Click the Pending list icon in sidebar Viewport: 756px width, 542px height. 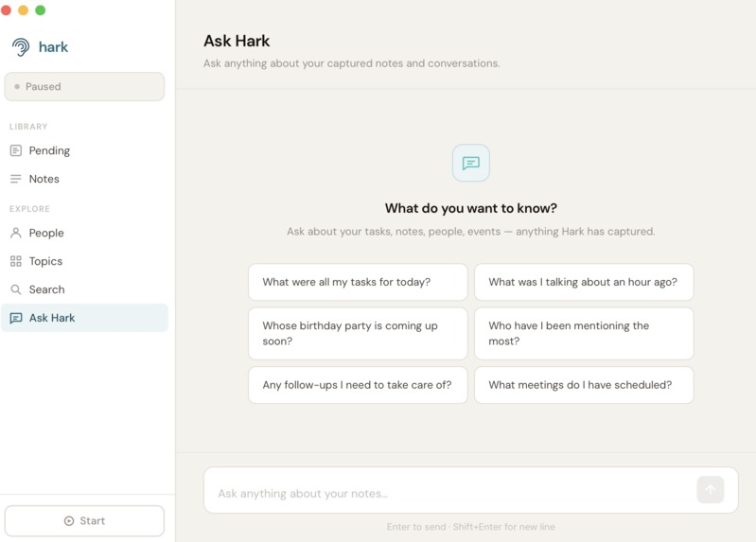(x=16, y=150)
